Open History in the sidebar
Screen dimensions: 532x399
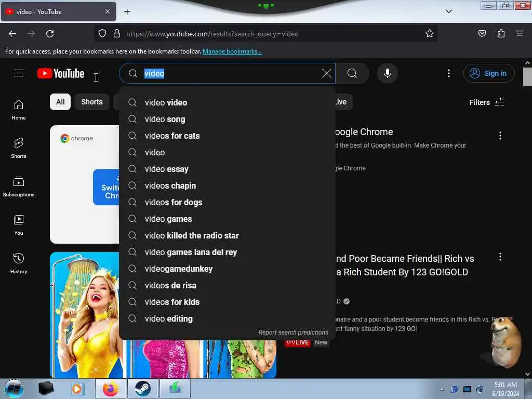[19, 263]
